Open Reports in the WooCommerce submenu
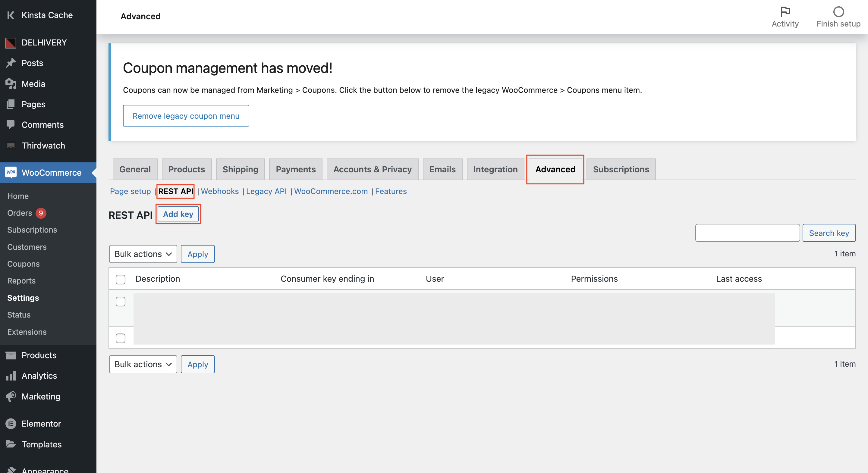The image size is (868, 473). [21, 280]
